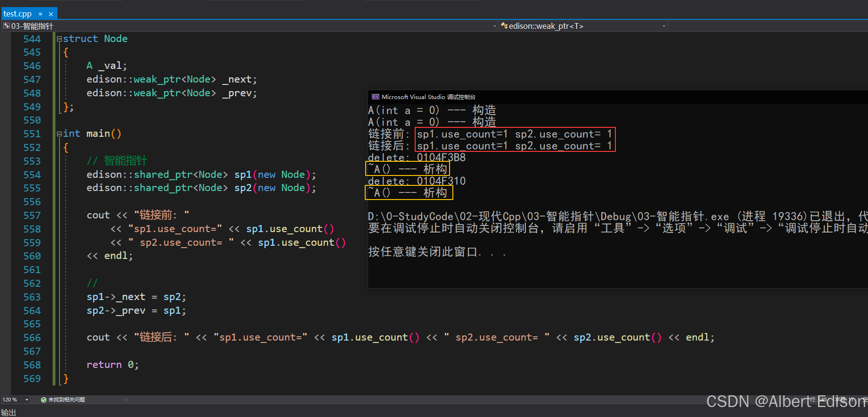Click console line 'delete: 0104F310'
The height and width of the screenshot is (417, 868).
(417, 181)
